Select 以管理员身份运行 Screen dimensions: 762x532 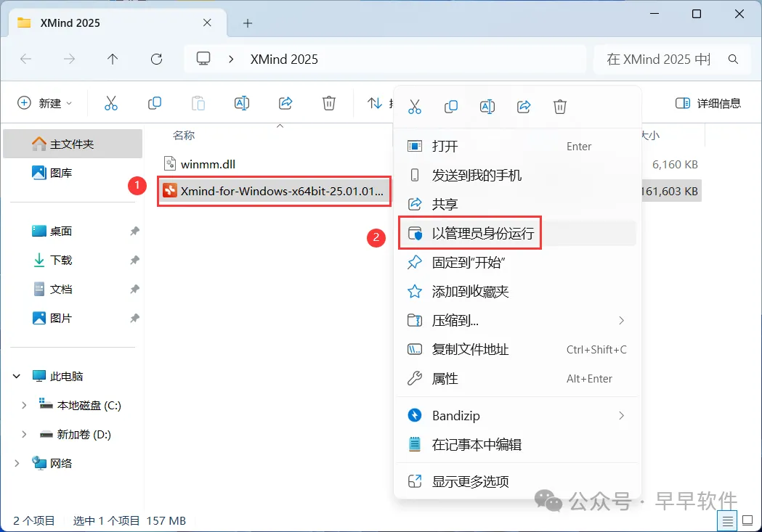point(517,234)
